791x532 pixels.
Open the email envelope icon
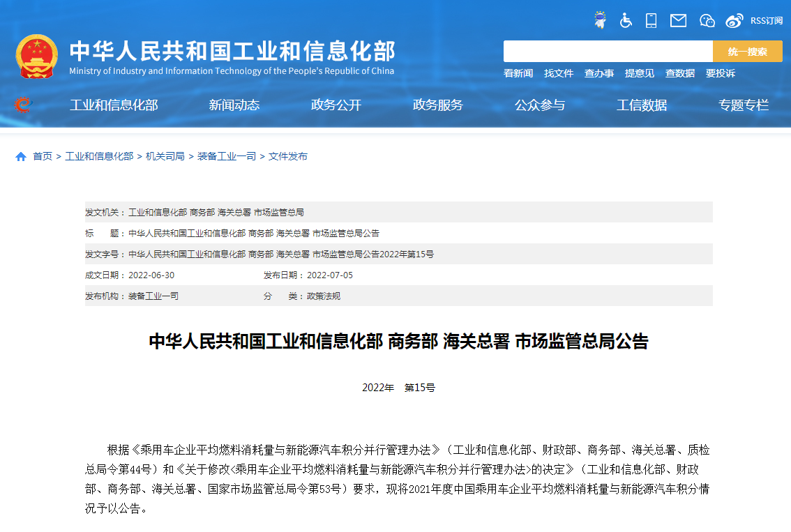677,20
